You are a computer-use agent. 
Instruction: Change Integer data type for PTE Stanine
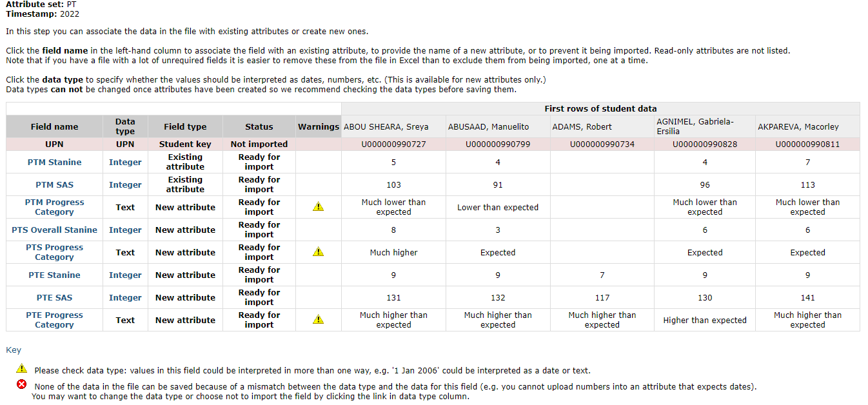(x=125, y=275)
